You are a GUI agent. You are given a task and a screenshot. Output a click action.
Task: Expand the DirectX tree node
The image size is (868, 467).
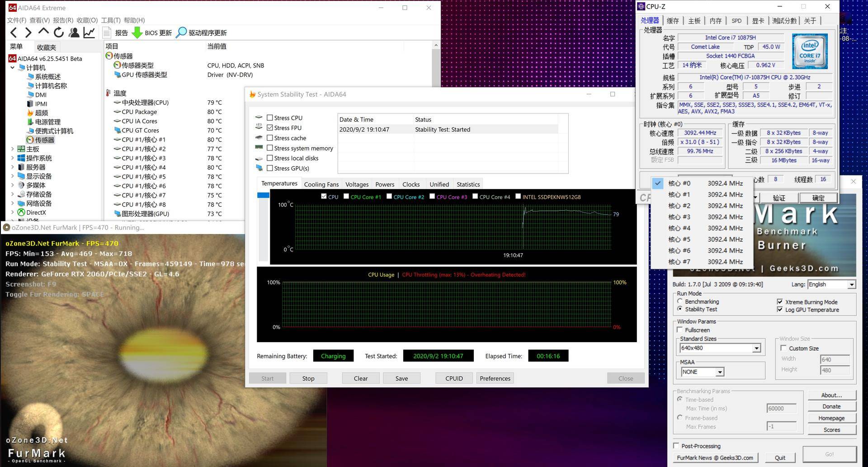[x=12, y=212]
